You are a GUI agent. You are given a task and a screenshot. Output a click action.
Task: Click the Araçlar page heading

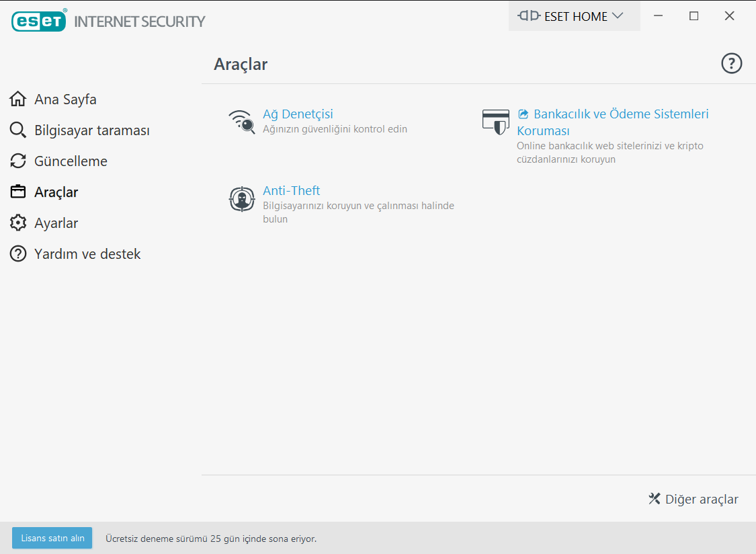241,64
